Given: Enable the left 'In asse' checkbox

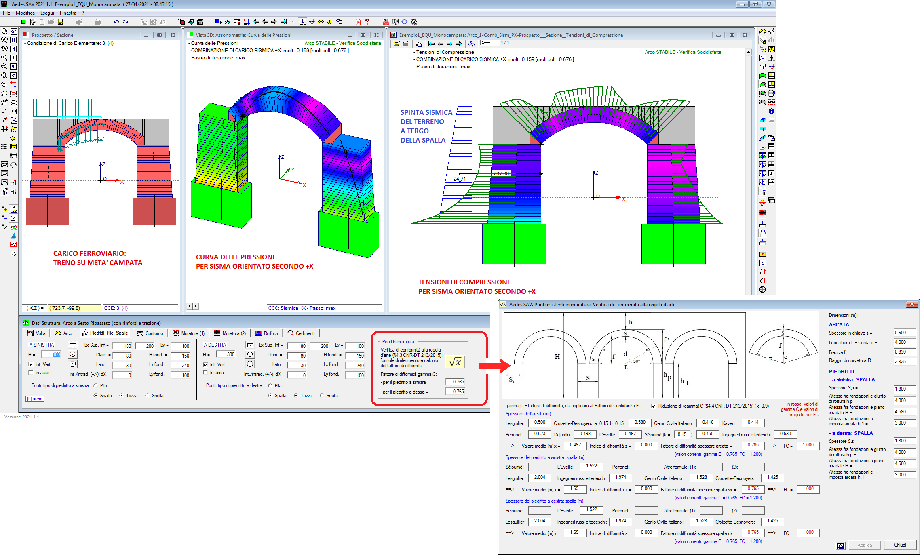Looking at the screenshot, I should tap(31, 373).
